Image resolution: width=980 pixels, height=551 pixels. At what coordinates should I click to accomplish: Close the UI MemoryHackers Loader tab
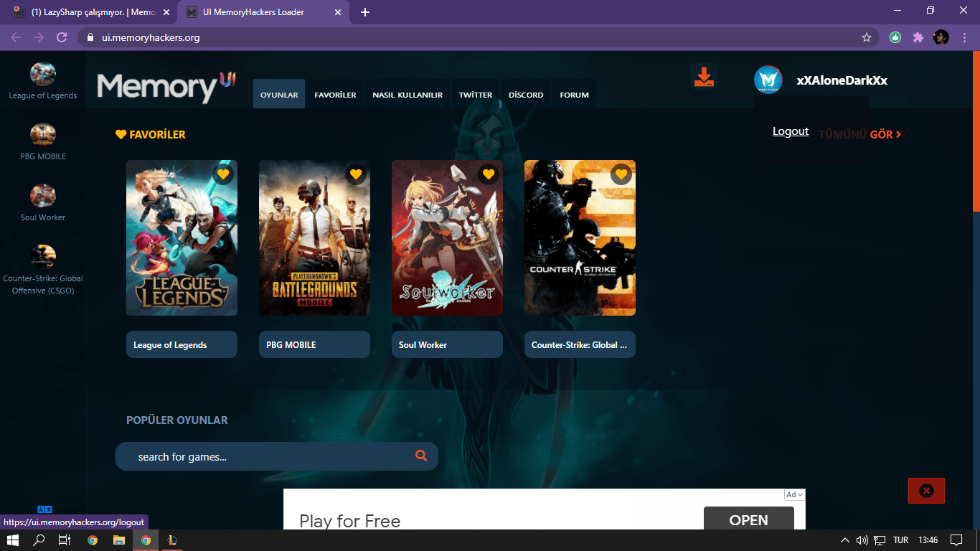(x=337, y=12)
